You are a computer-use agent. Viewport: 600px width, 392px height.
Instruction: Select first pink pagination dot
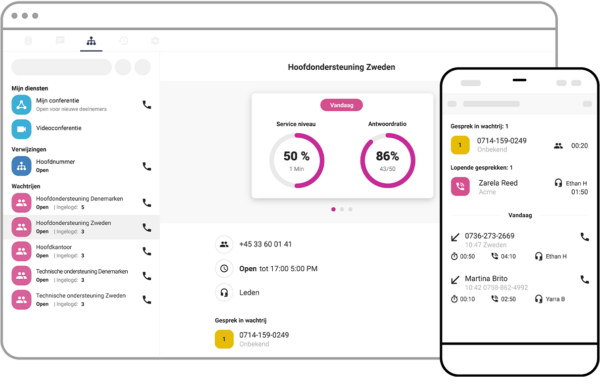coord(333,209)
